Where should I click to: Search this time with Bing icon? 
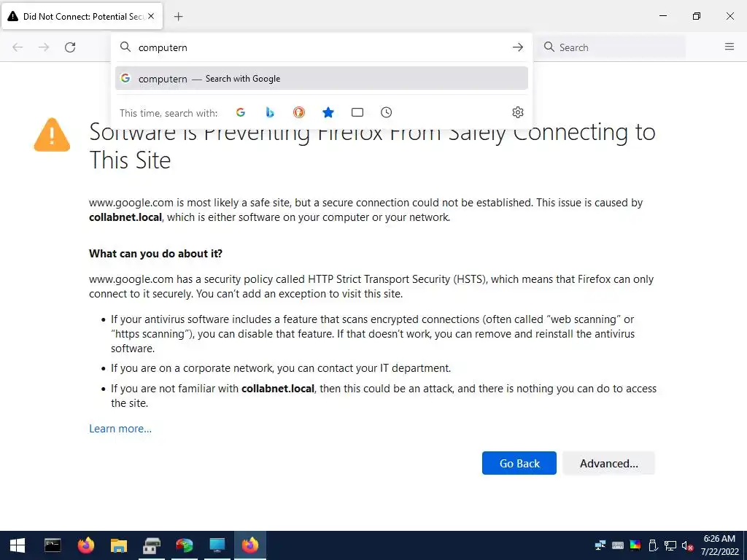(270, 112)
